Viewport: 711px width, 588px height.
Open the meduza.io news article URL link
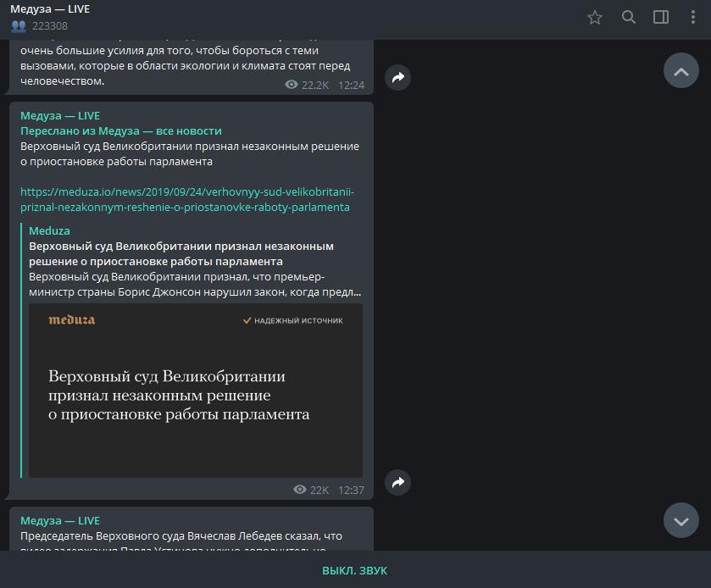click(x=186, y=199)
